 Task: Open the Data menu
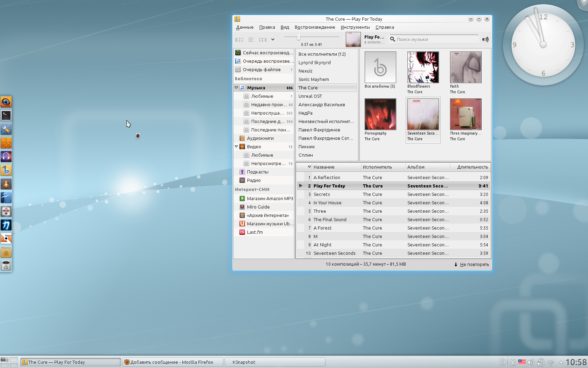(x=245, y=27)
